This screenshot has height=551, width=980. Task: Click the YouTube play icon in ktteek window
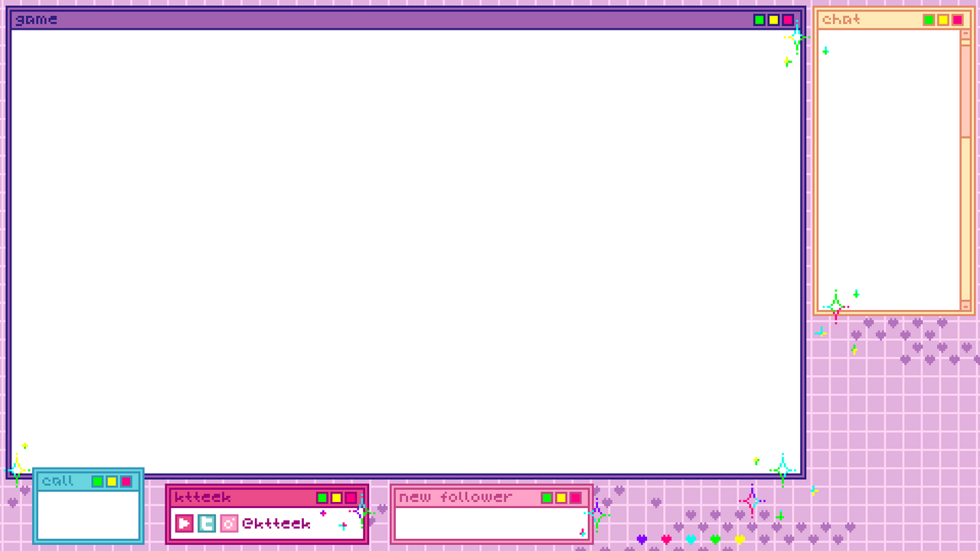point(184,523)
